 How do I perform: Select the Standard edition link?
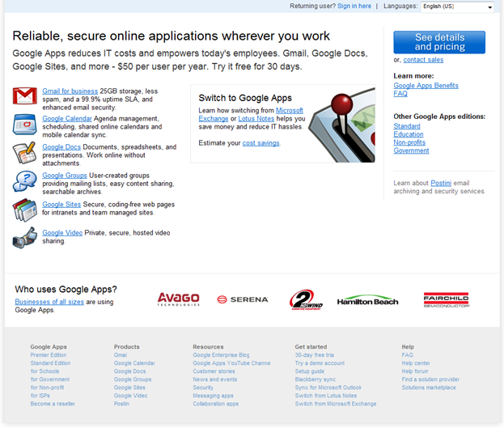tap(407, 126)
